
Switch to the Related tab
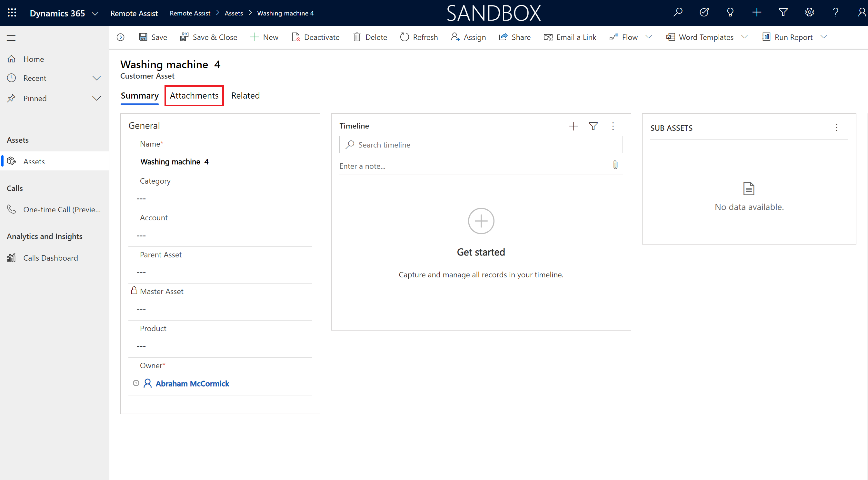[x=245, y=95]
